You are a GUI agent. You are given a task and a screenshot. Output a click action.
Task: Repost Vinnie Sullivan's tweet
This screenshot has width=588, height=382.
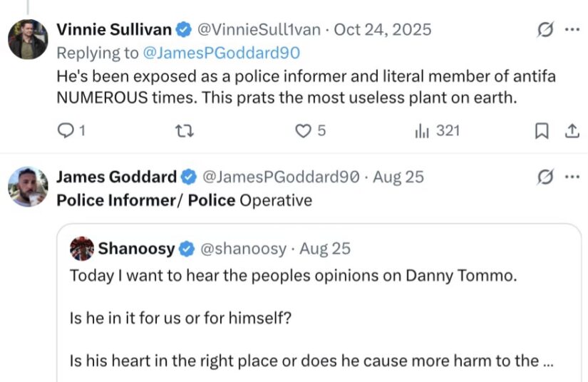pyautogui.click(x=185, y=131)
